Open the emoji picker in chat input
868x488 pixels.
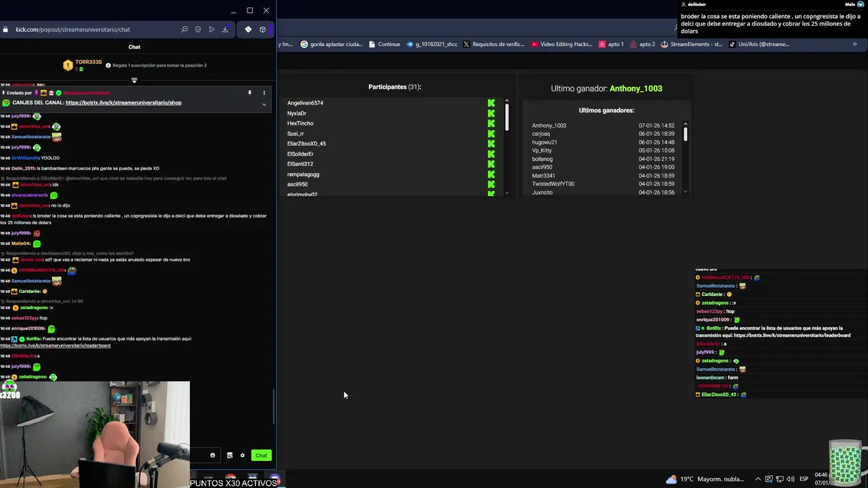[212, 455]
